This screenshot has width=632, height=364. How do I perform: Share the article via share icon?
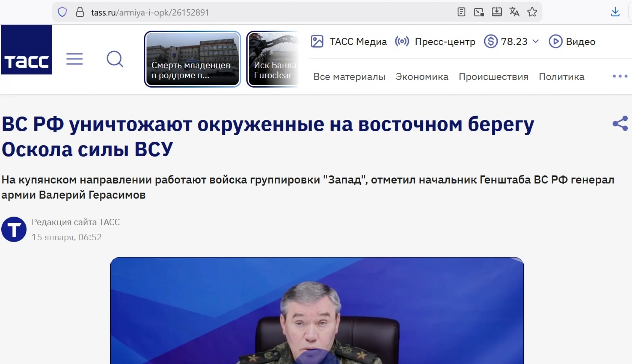(x=620, y=124)
